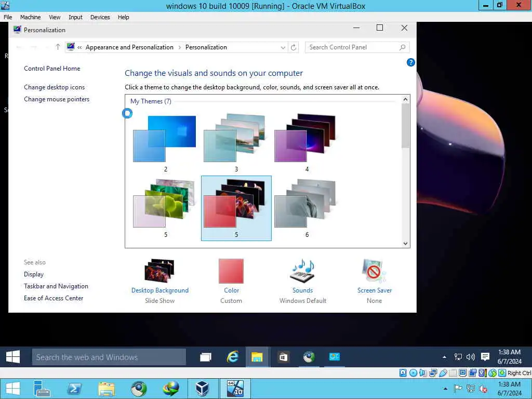Open Ease of Access Center link
532x399 pixels.
pos(54,298)
